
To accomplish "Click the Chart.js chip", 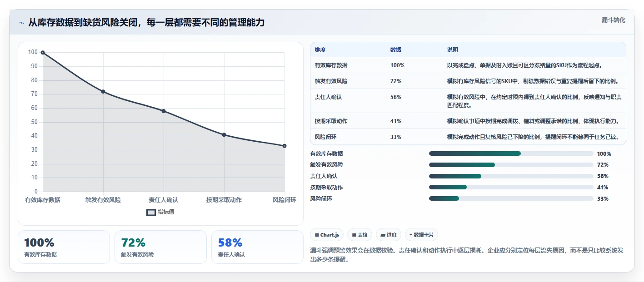I will [327, 235].
